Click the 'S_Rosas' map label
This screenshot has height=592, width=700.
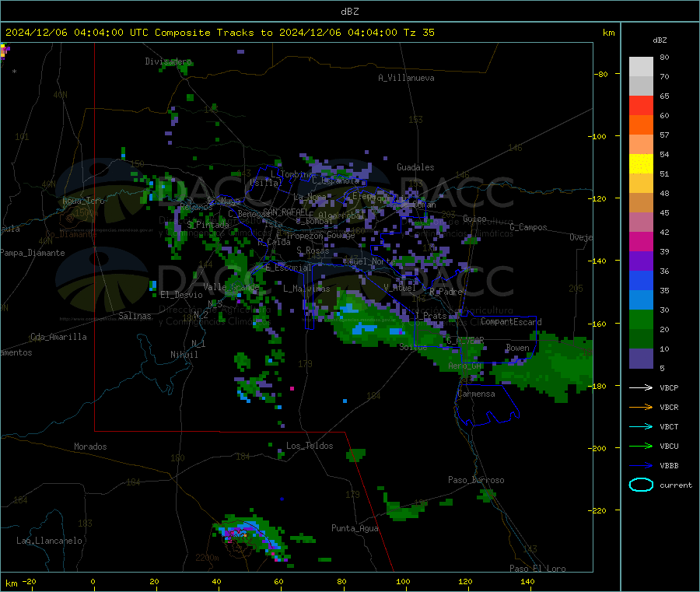pyautogui.click(x=313, y=250)
